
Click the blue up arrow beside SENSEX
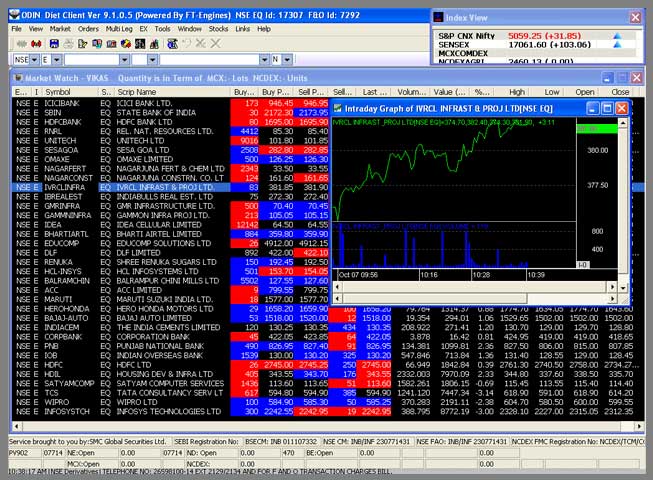click(x=617, y=45)
